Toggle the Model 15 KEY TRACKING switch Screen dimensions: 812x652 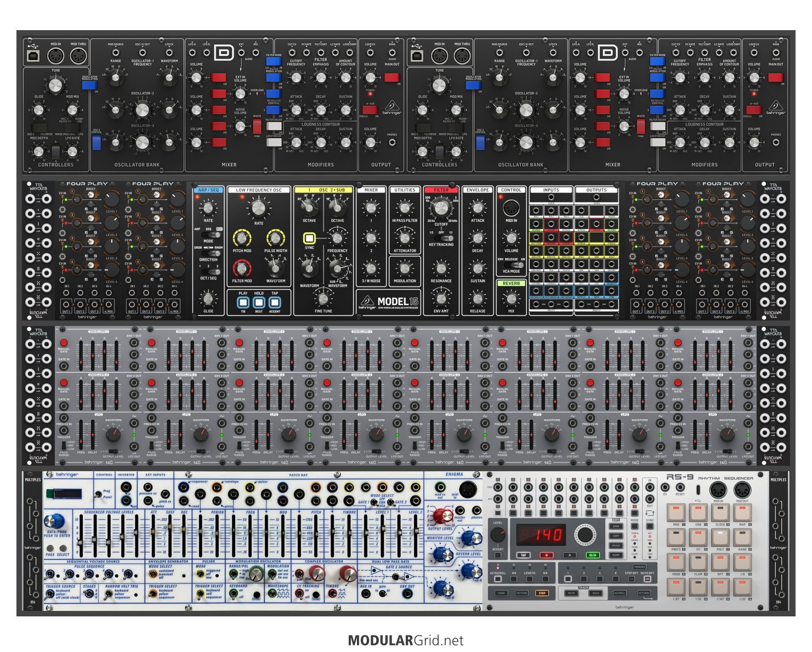441,238
